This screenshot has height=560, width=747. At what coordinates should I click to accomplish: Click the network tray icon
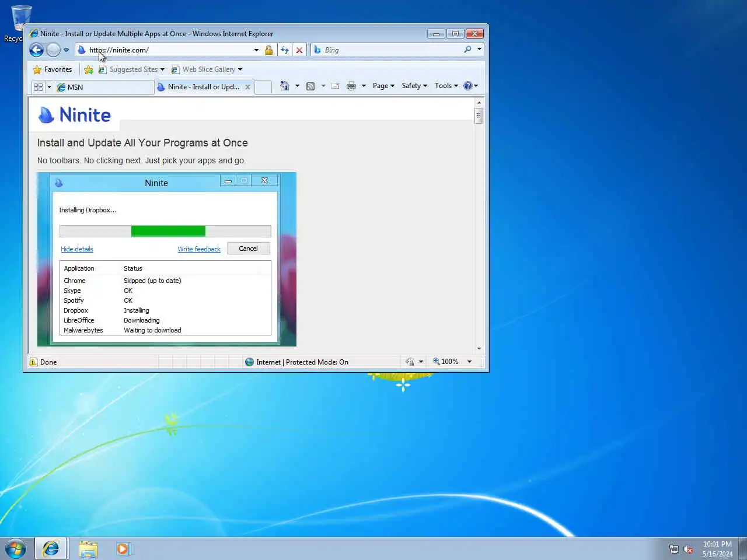(x=673, y=549)
